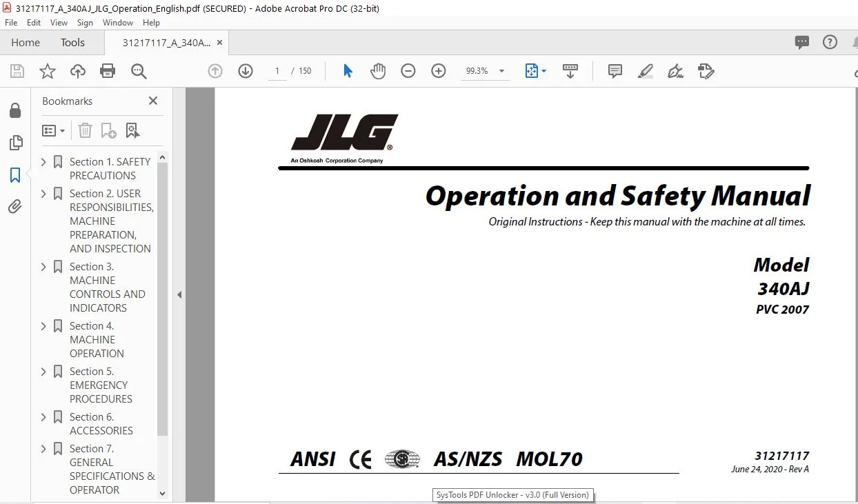Select Section 1. SAFETY PRECAUTIONS bookmark text

point(110,168)
